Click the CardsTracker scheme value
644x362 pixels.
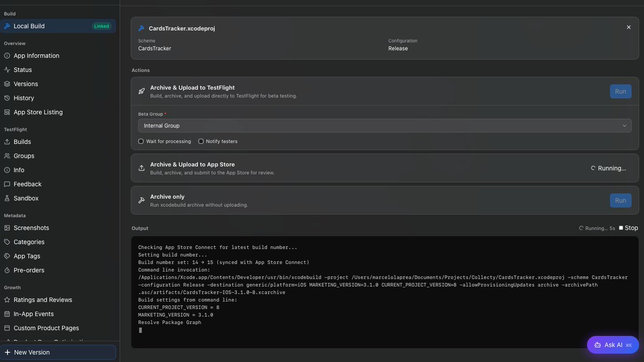pyautogui.click(x=155, y=48)
